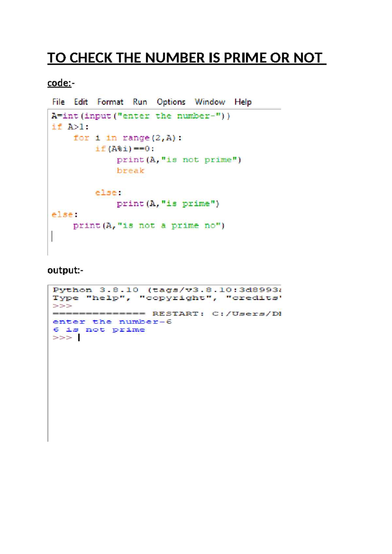
Task: Click the line 'print(A,"is not prime")'
Action: tap(179, 160)
